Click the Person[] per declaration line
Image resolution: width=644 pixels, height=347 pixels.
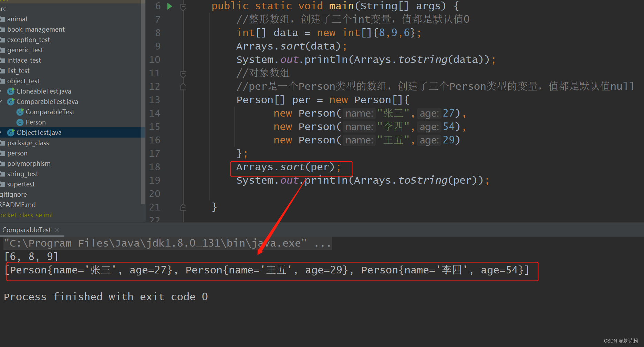coord(323,100)
